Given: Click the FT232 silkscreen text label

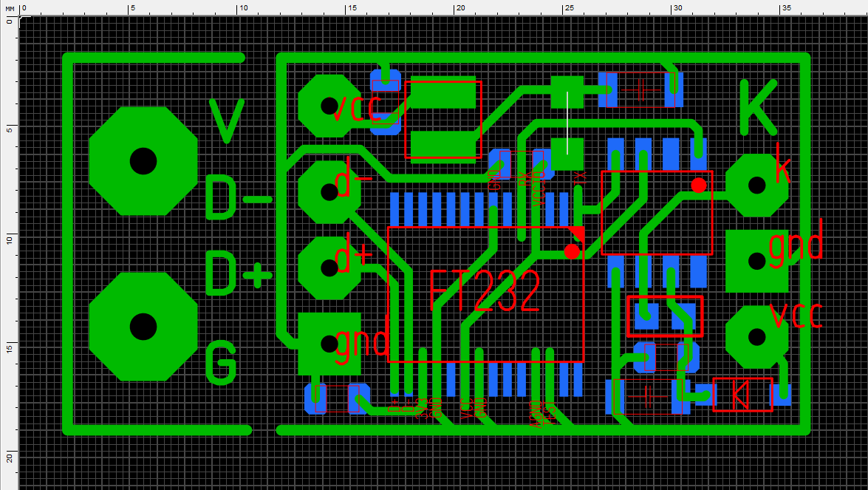Looking at the screenshot, I should (485, 292).
